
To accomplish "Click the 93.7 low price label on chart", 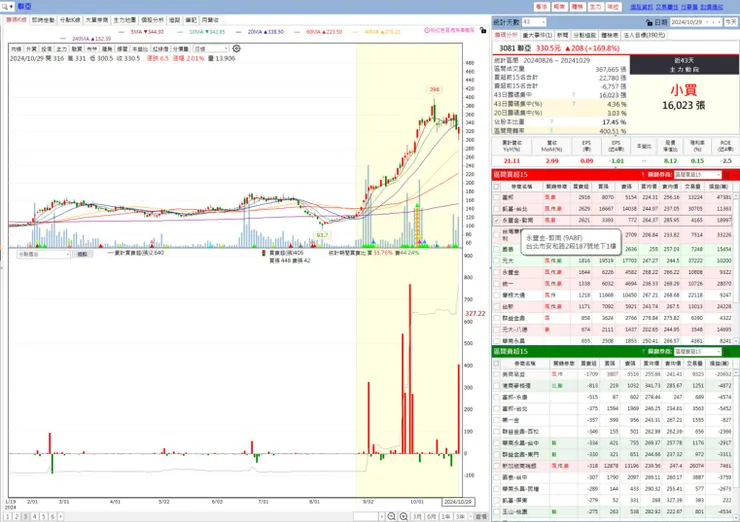I will tap(322, 235).
